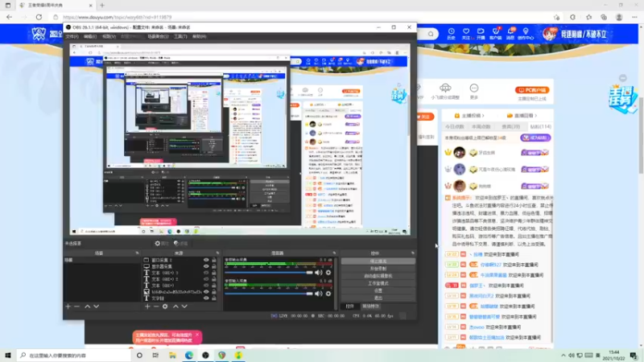Pop out the Scenes dock panel
This screenshot has height=362, width=644.
[x=137, y=253]
